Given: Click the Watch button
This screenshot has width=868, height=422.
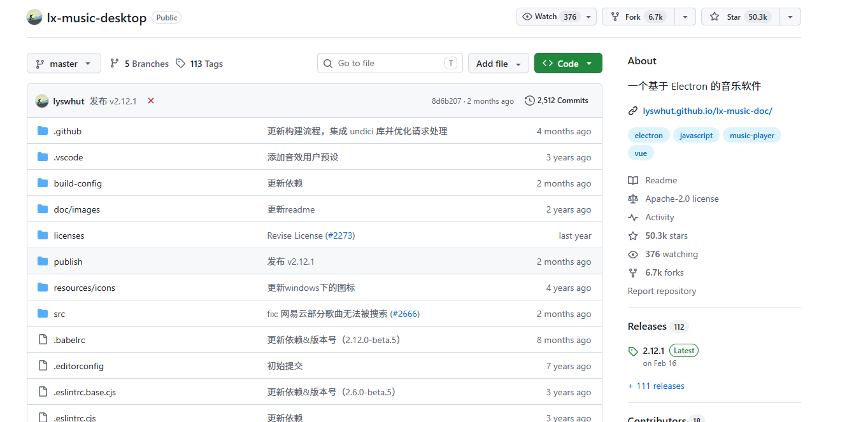Looking at the screenshot, I should (x=549, y=17).
